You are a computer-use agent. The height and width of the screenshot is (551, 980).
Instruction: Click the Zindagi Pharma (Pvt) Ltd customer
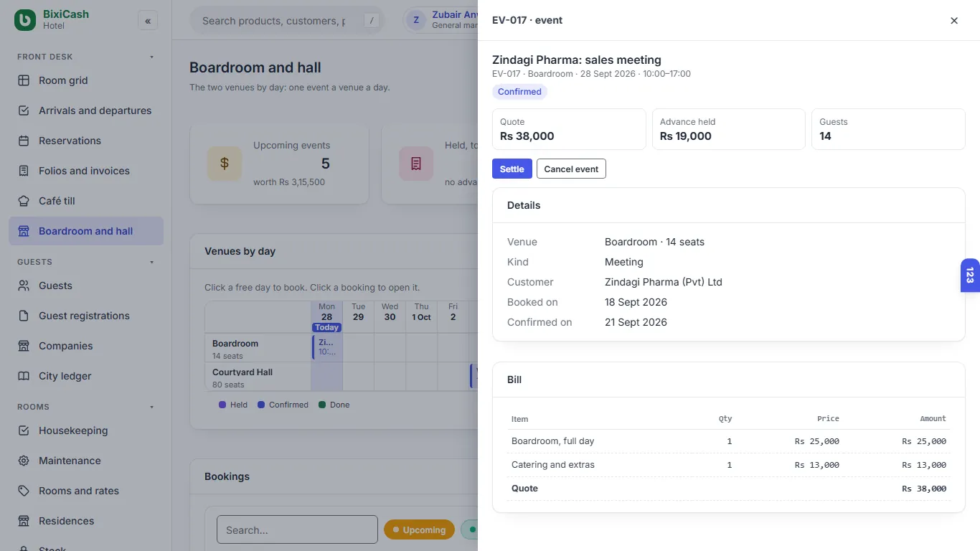664,282
